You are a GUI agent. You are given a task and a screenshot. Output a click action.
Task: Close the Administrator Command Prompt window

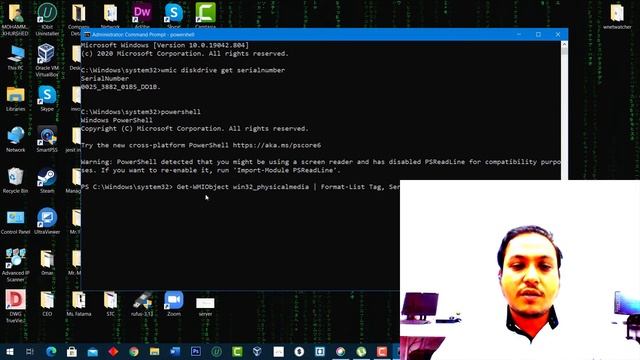pyautogui.click(x=558, y=35)
